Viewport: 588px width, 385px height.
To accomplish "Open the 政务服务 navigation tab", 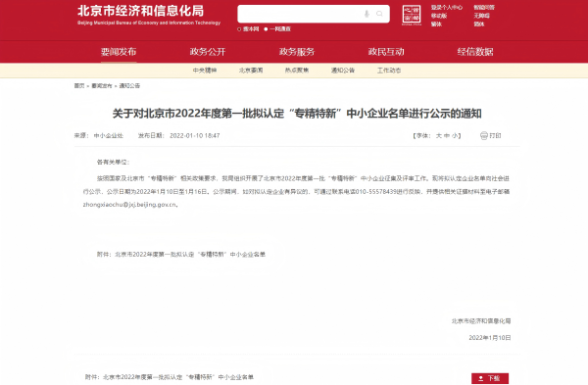I will tap(297, 52).
